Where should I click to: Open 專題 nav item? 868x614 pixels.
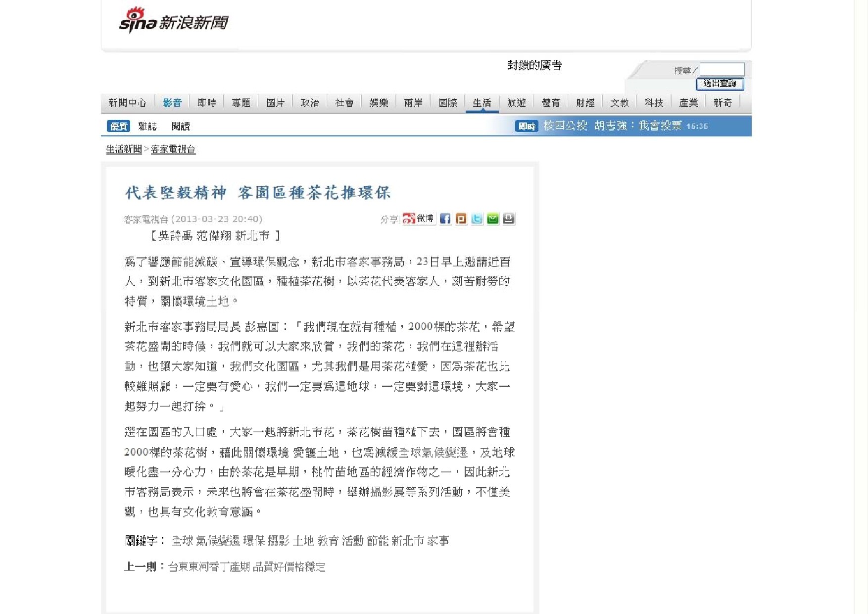(241, 102)
